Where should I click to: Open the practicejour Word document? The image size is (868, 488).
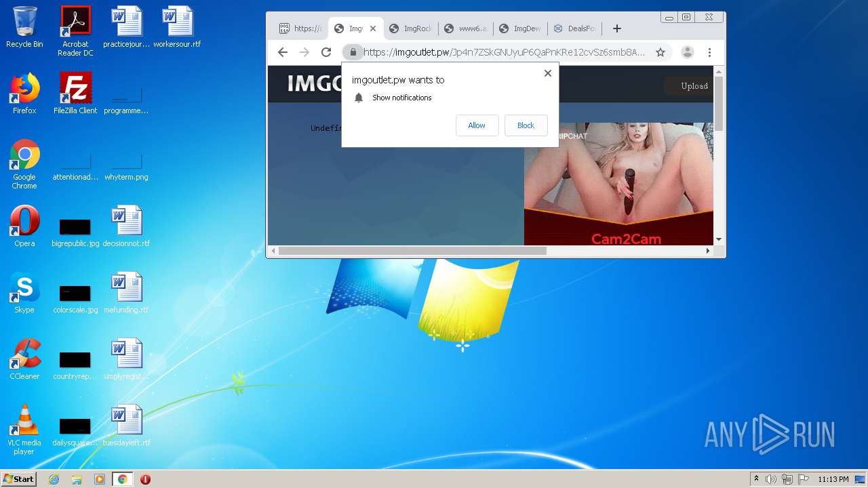click(x=126, y=27)
